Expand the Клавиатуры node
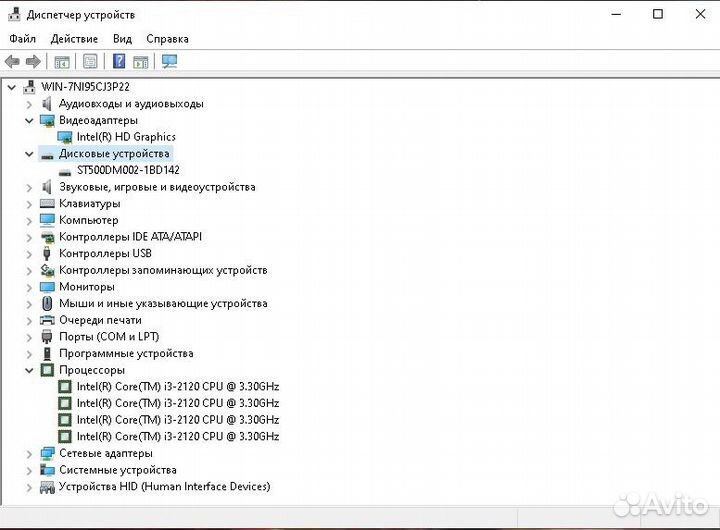 tap(29, 204)
